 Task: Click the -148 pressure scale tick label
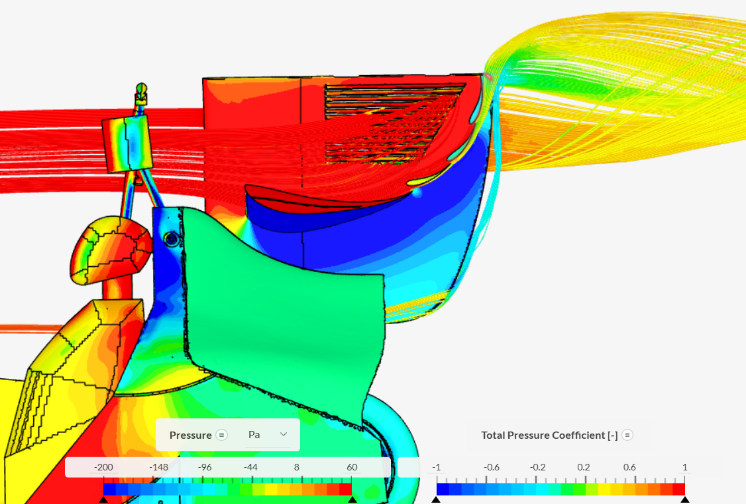pos(158,467)
